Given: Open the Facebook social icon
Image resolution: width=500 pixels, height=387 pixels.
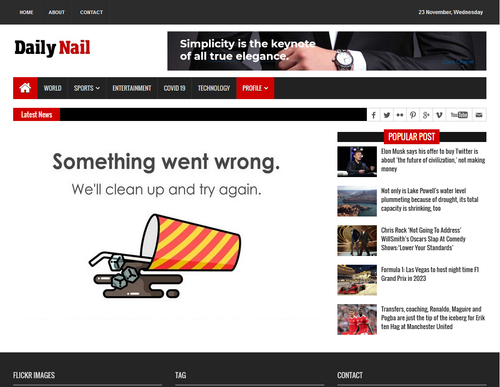Looking at the screenshot, I should [x=374, y=115].
